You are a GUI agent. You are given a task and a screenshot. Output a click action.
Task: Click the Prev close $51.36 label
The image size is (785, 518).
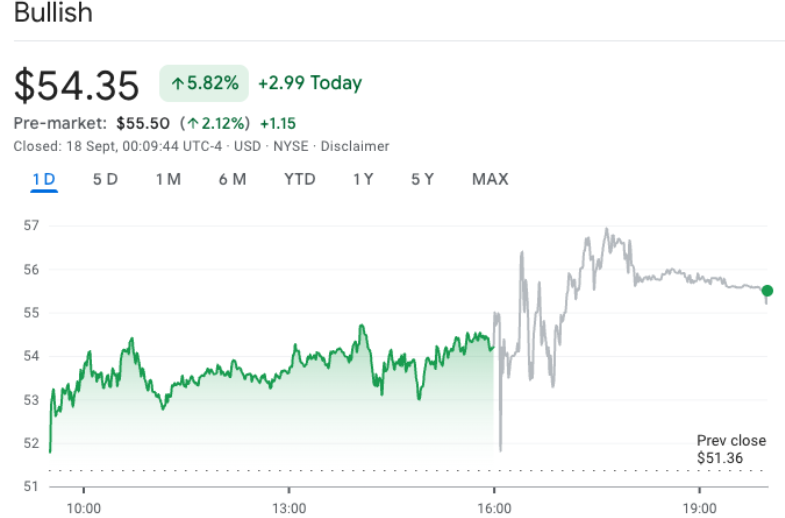coord(731,449)
